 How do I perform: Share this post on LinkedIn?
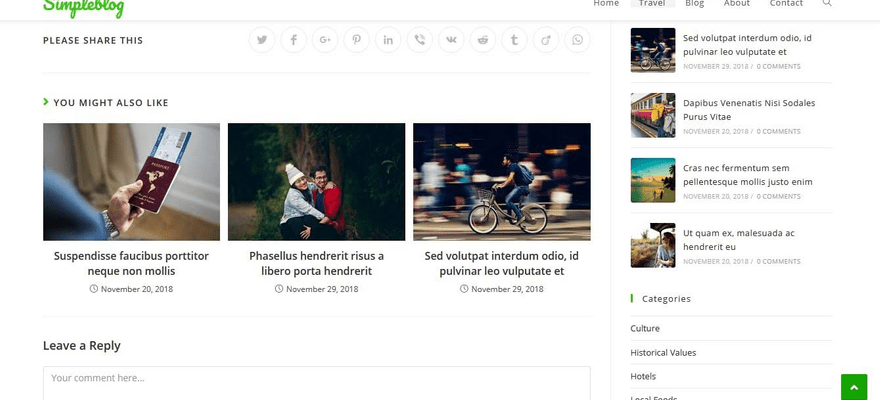388,40
